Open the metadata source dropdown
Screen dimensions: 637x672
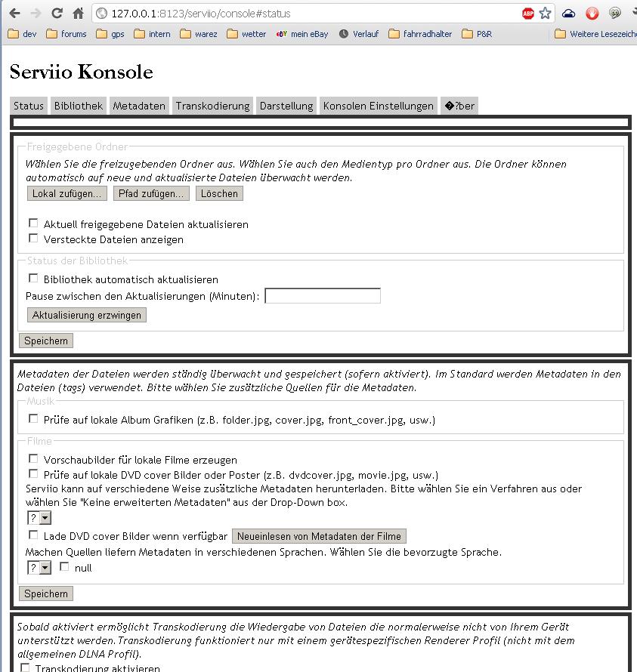39,518
